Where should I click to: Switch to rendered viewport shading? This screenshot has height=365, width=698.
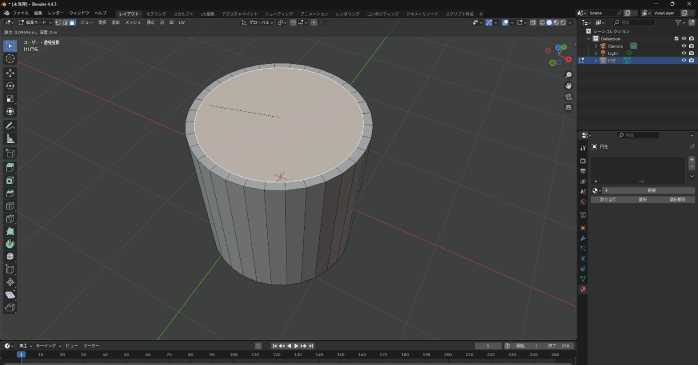pos(563,22)
